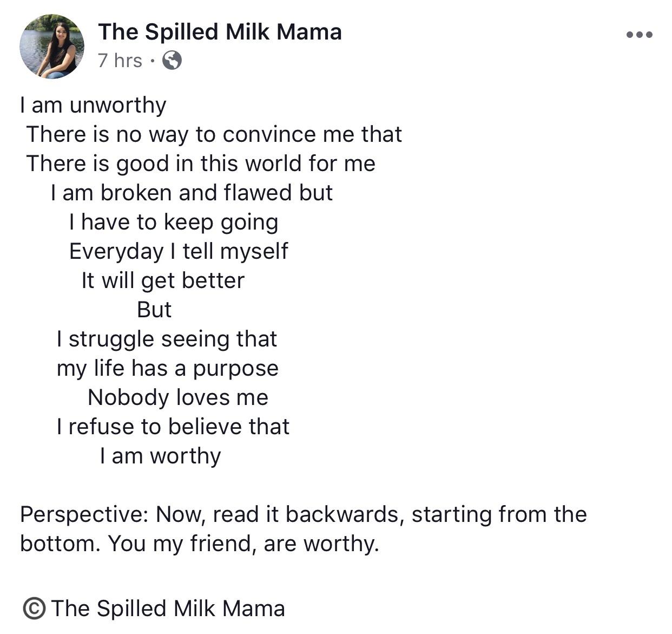Open The Spilled Milk Mama page name
672x634 pixels.
(x=220, y=31)
